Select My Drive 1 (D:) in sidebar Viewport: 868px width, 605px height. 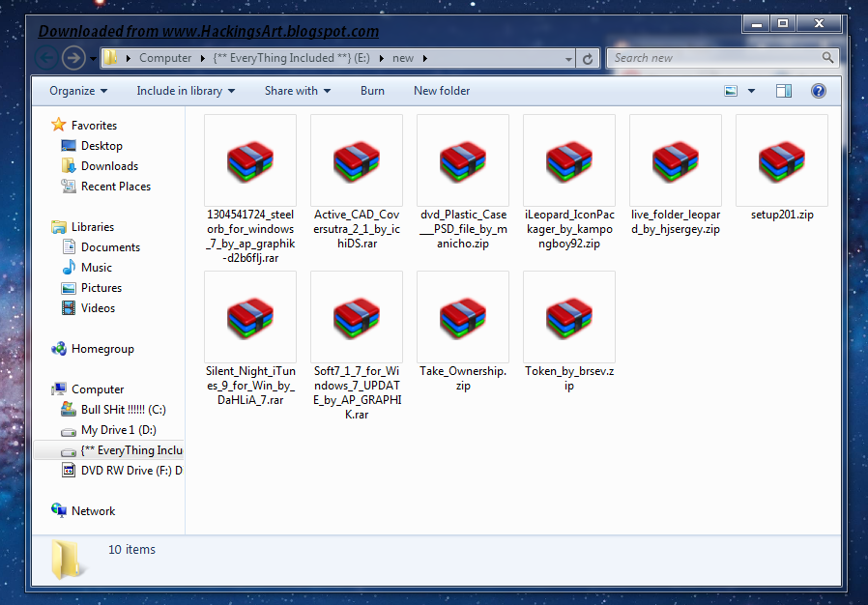(x=118, y=430)
